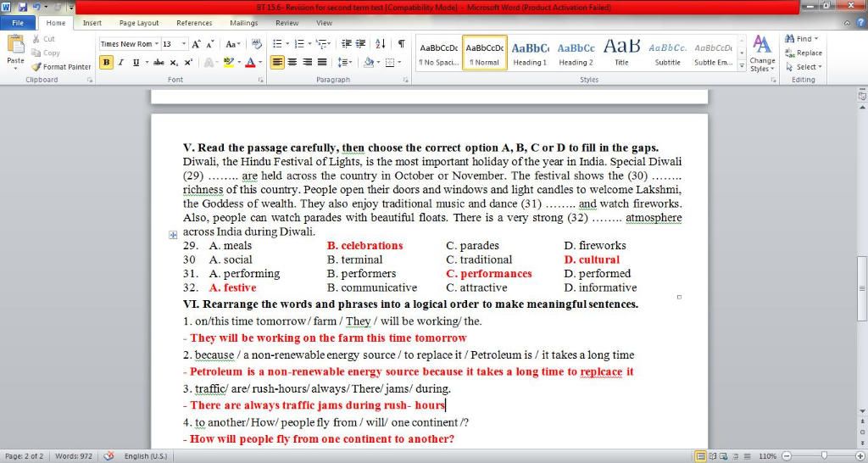868x463 pixels.
Task: Click zoom out minus button
Action: point(786,456)
